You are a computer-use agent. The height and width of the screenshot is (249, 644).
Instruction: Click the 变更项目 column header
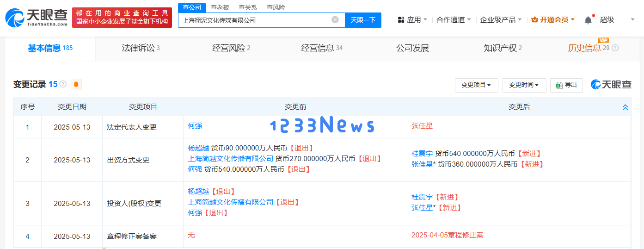(143, 107)
